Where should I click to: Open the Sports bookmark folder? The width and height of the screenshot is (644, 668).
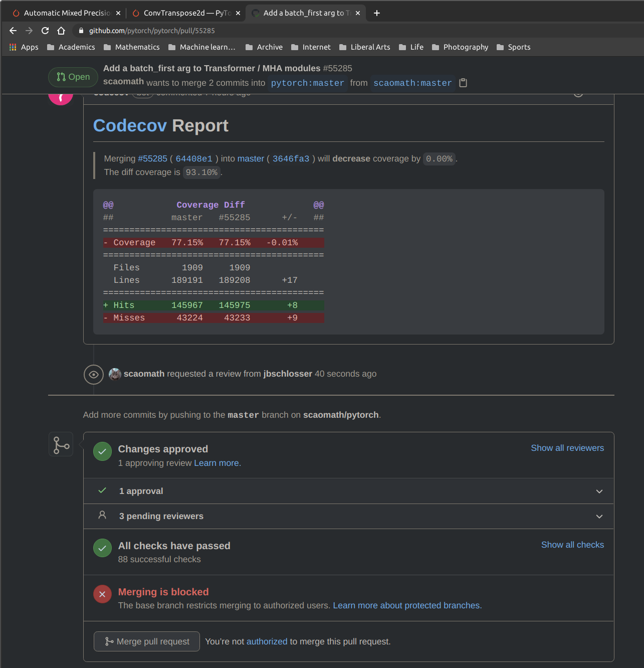(513, 47)
